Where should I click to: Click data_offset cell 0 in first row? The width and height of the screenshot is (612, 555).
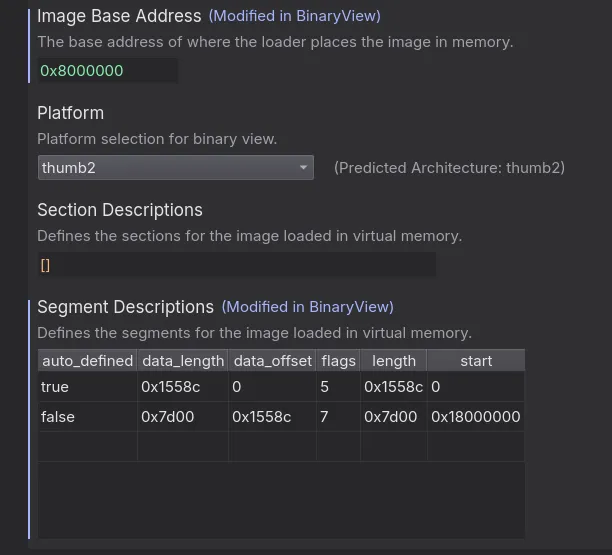click(272, 387)
